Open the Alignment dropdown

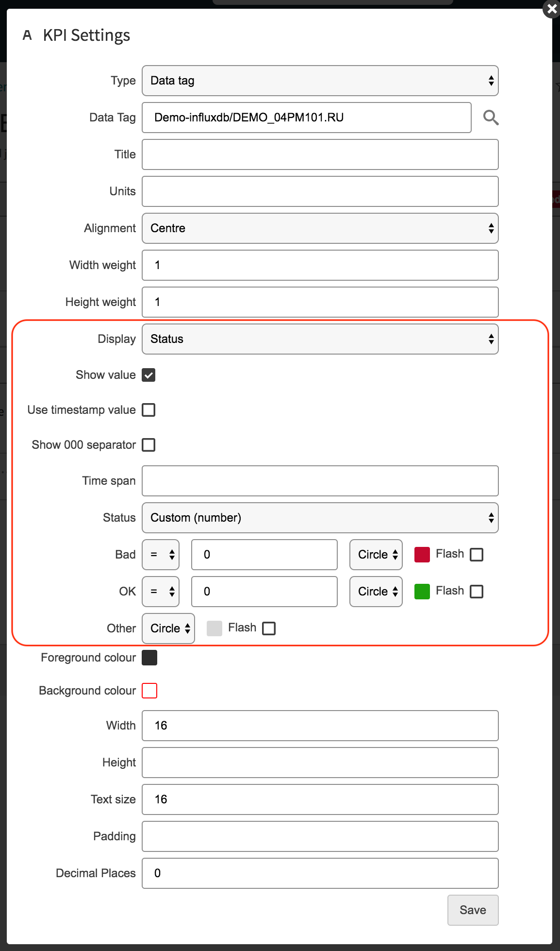click(320, 228)
